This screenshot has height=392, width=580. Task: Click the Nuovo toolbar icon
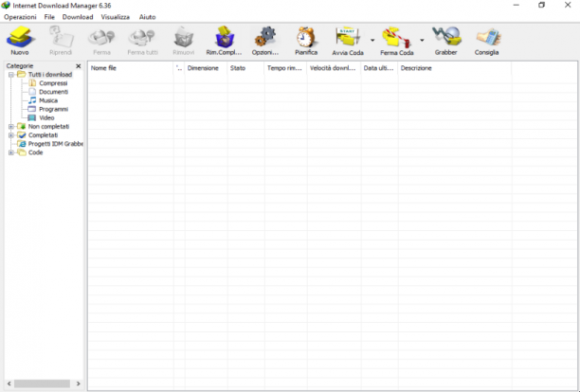[20, 37]
